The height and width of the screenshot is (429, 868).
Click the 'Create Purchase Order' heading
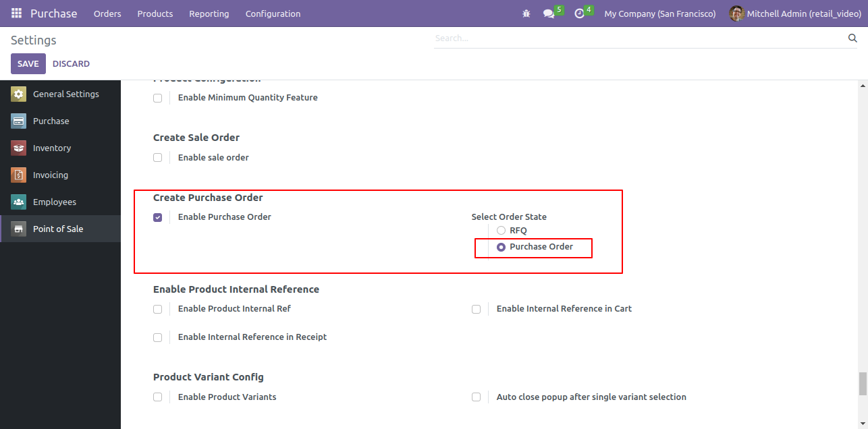[x=208, y=198]
